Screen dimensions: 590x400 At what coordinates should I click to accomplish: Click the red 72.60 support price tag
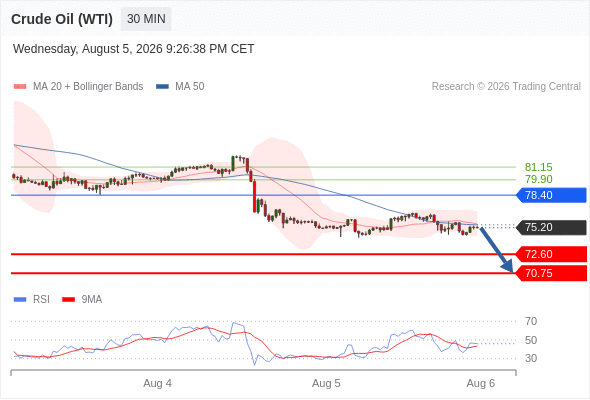(551, 254)
